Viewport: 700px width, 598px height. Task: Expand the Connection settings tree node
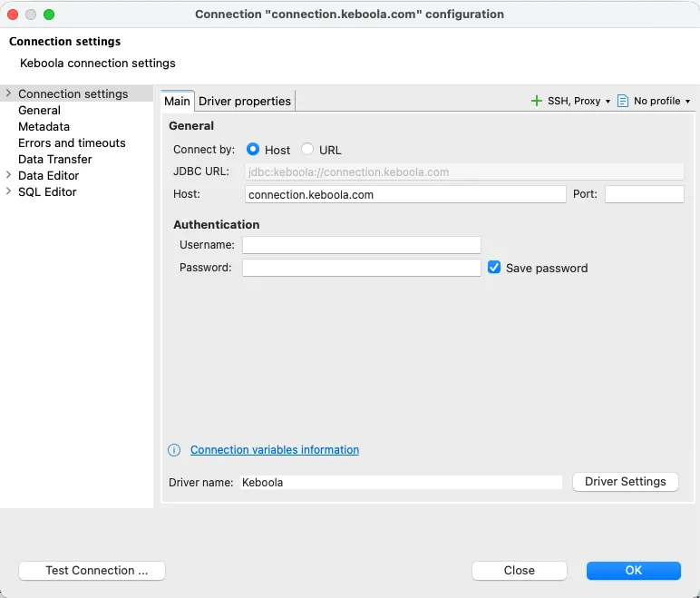click(8, 93)
